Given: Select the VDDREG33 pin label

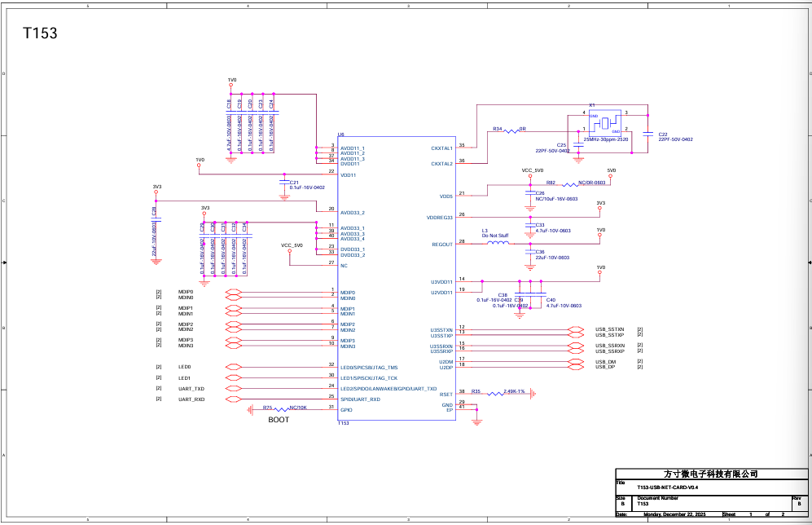Looking at the screenshot, I should pyautogui.click(x=440, y=218).
